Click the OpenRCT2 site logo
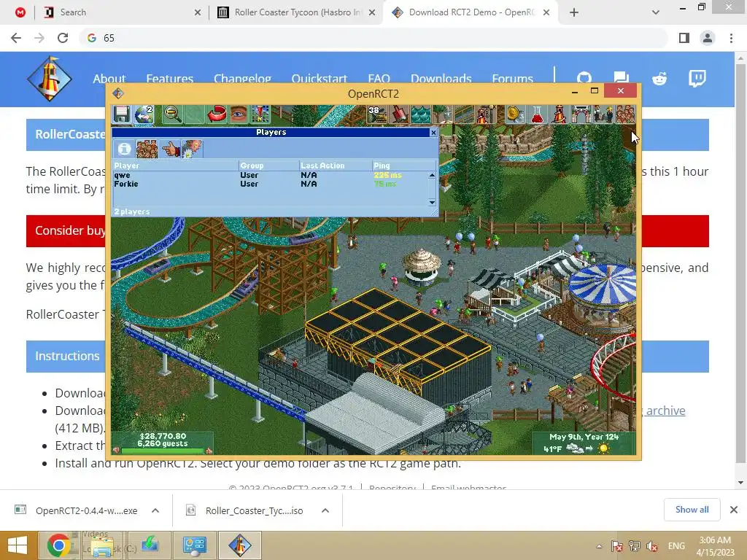747x560 pixels. [x=49, y=79]
